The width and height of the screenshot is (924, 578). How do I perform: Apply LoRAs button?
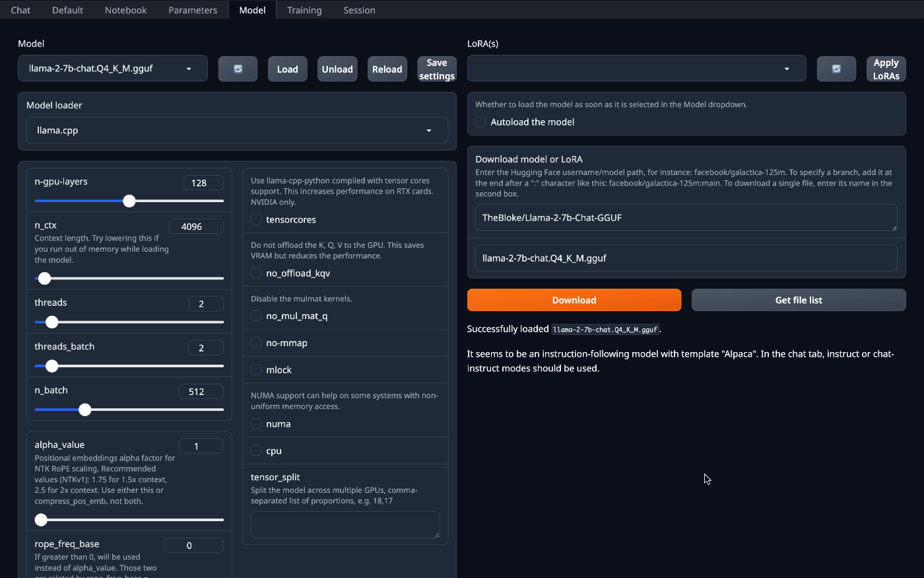click(x=886, y=69)
